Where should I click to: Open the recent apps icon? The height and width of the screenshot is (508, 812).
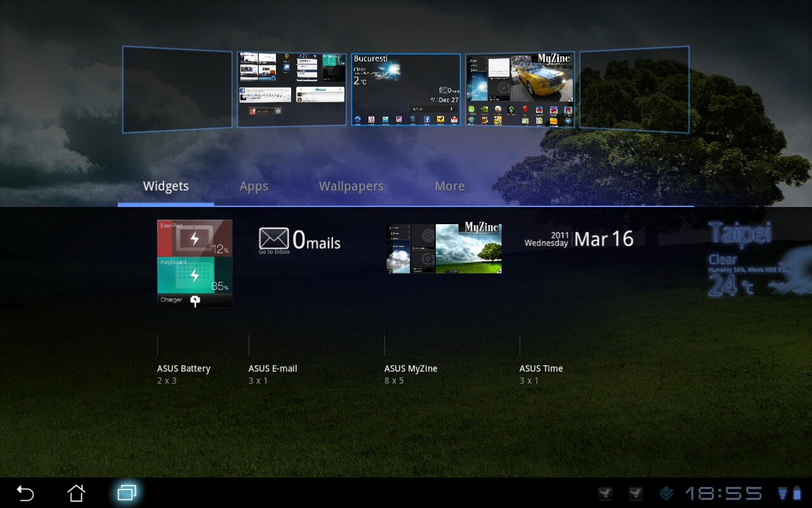pos(127,493)
